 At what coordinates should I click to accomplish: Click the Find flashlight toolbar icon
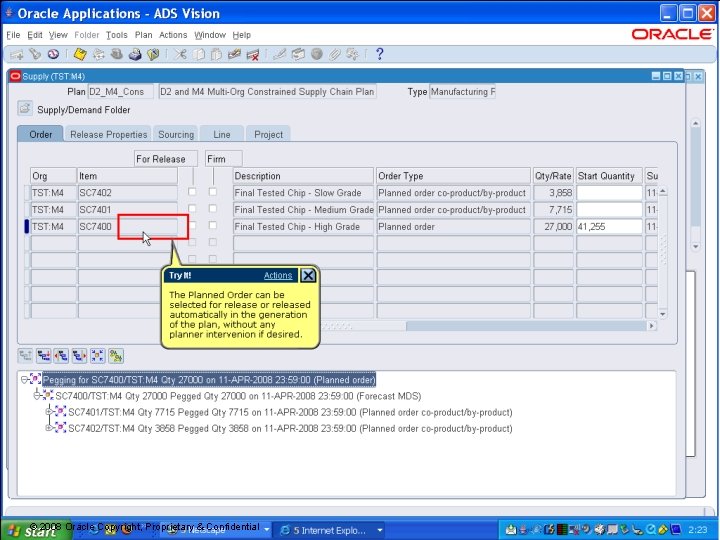[35, 54]
